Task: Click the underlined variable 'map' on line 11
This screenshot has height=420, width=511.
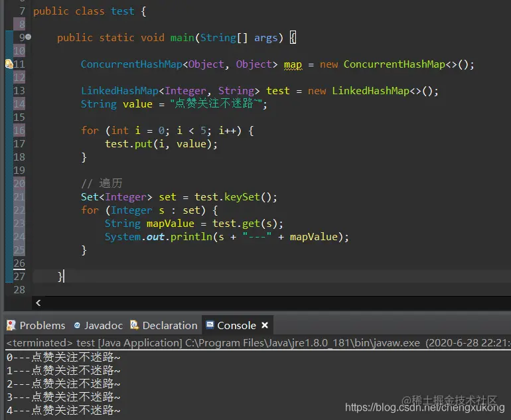Action: [293, 64]
